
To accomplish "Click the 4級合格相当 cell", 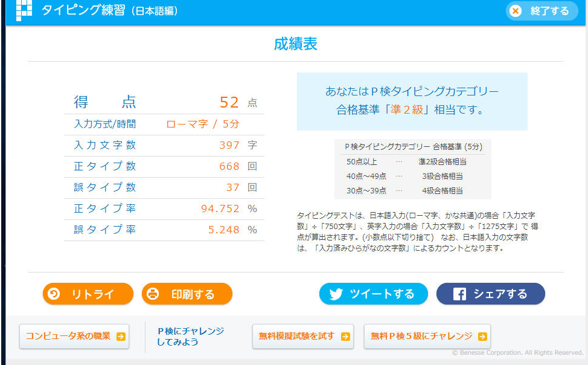I will (x=443, y=191).
